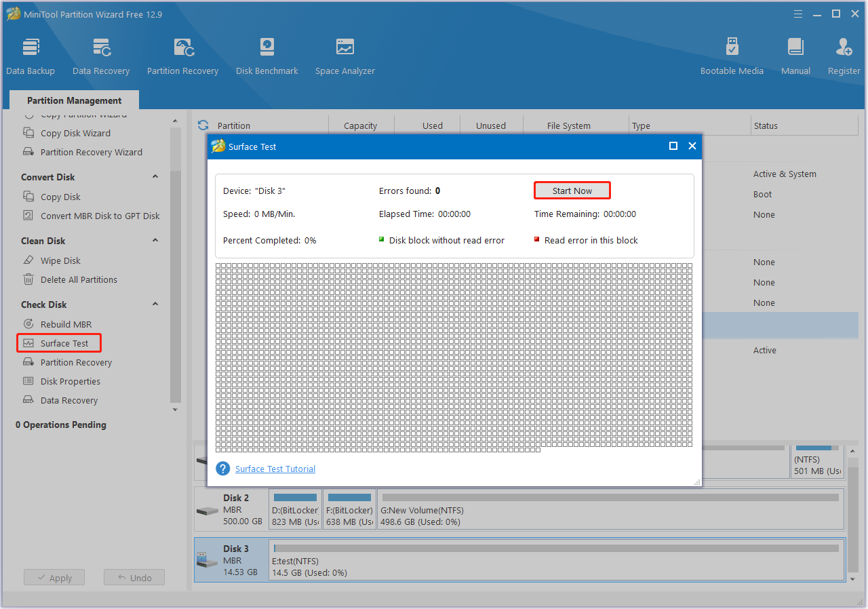868x609 pixels.
Task: Choose Rebuild MBR in the sidebar
Action: click(x=66, y=324)
